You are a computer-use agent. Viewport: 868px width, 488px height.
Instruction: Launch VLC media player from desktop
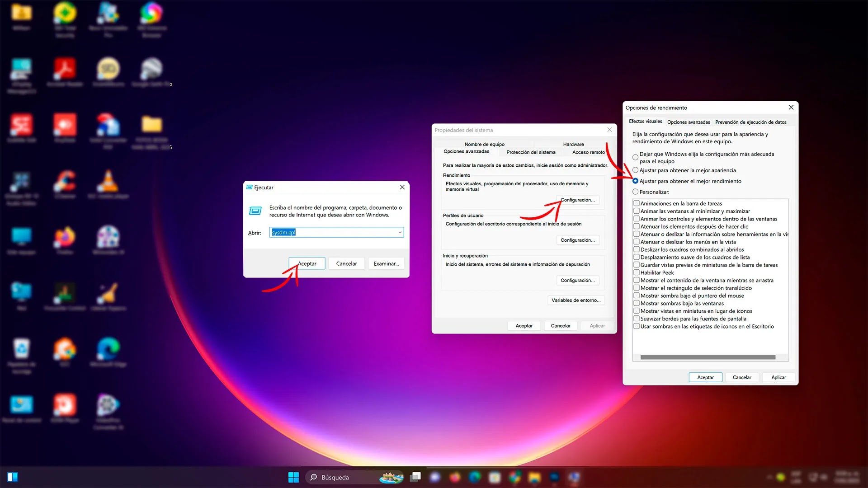point(108,185)
